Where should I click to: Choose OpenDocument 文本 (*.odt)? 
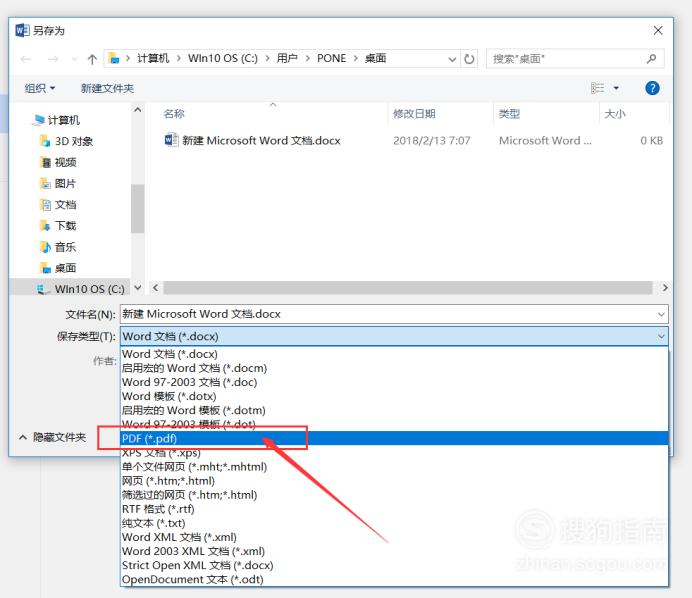(x=394, y=579)
